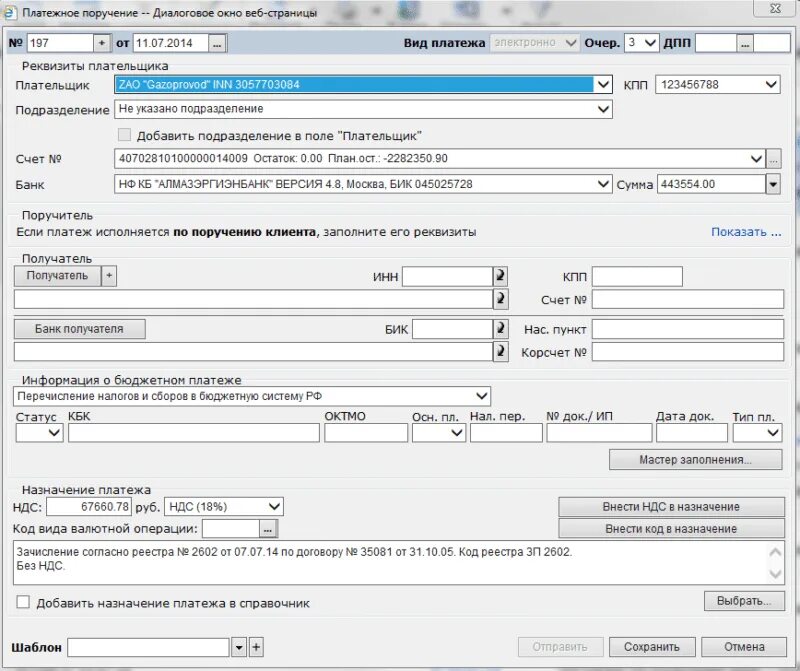Screen dimensions: 800x671
Task: Click Внести НДС в назначение button
Action: click(x=671, y=507)
